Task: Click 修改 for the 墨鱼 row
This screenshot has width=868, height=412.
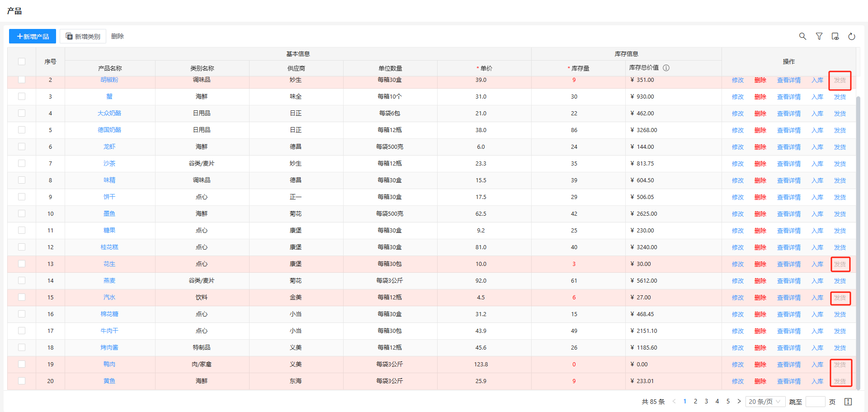Action: coord(737,214)
